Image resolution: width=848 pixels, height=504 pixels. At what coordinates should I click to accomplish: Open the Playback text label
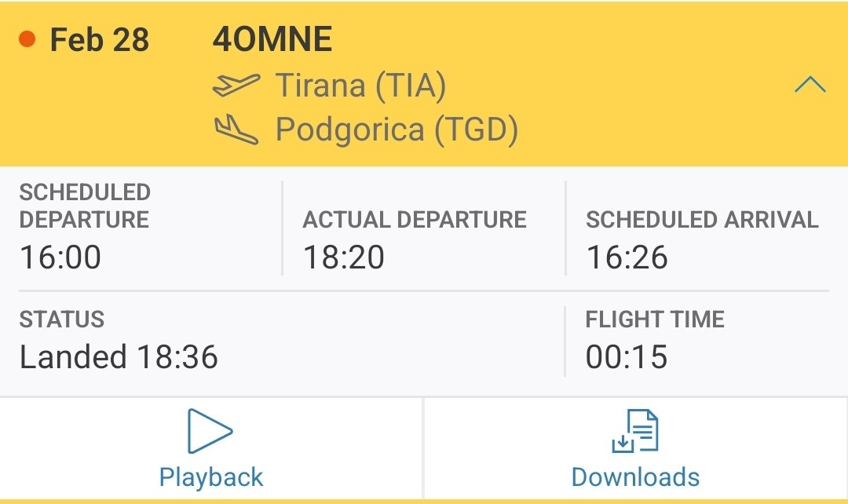[211, 477]
